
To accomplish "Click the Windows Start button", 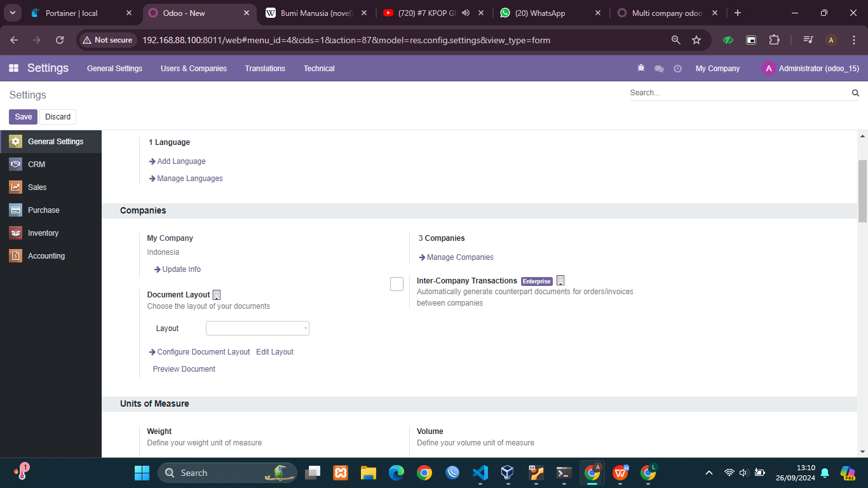I will tap(142, 473).
